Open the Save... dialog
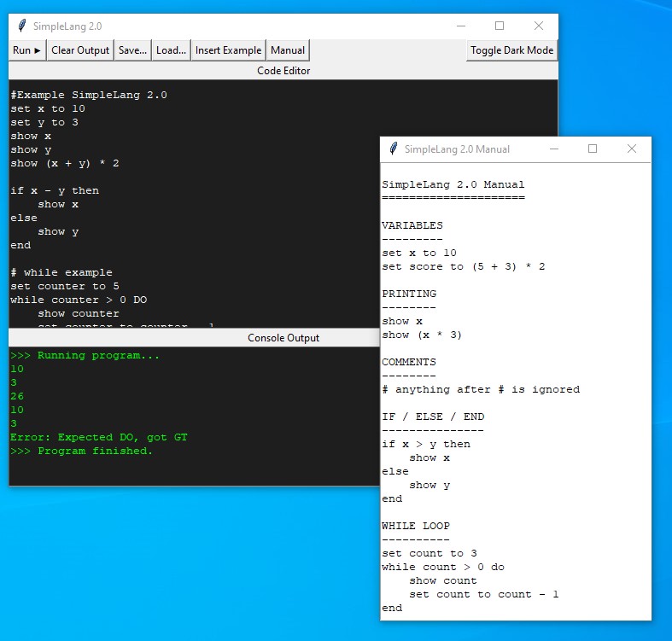 click(132, 50)
